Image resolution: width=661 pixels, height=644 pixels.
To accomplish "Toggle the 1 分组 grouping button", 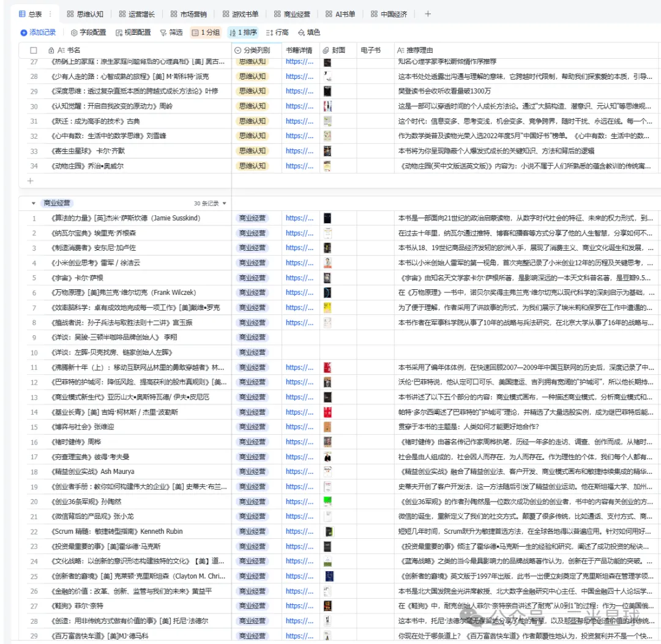I will tap(206, 32).
